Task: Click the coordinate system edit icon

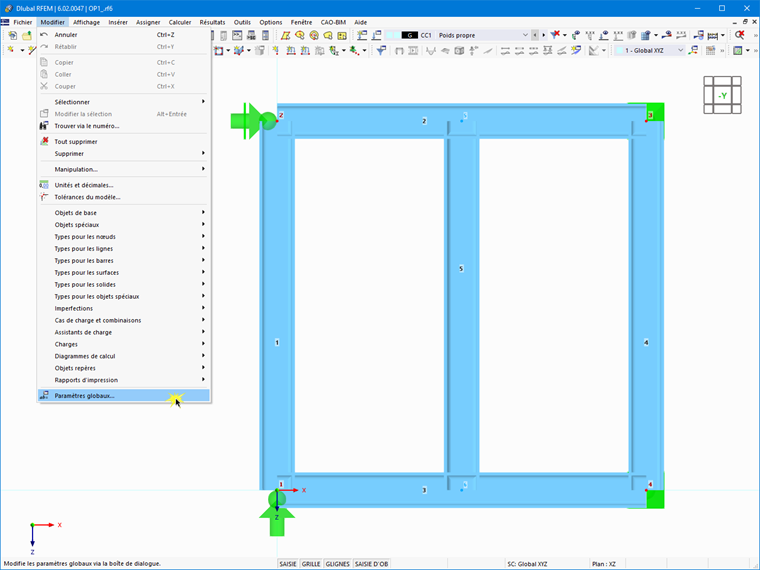Action: click(694, 50)
